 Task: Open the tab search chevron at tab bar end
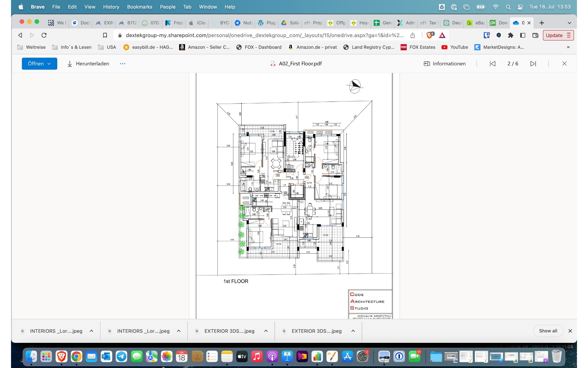coord(569,23)
